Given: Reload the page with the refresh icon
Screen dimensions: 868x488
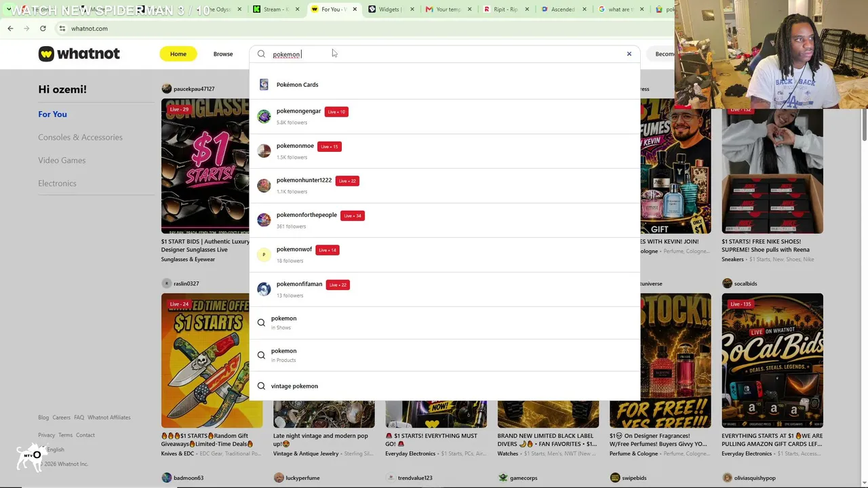Looking at the screenshot, I should tap(43, 28).
